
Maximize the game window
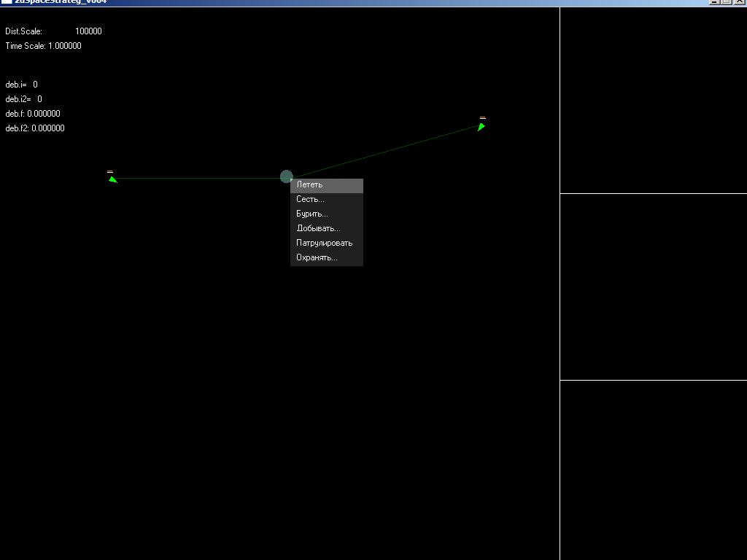coord(727,2)
